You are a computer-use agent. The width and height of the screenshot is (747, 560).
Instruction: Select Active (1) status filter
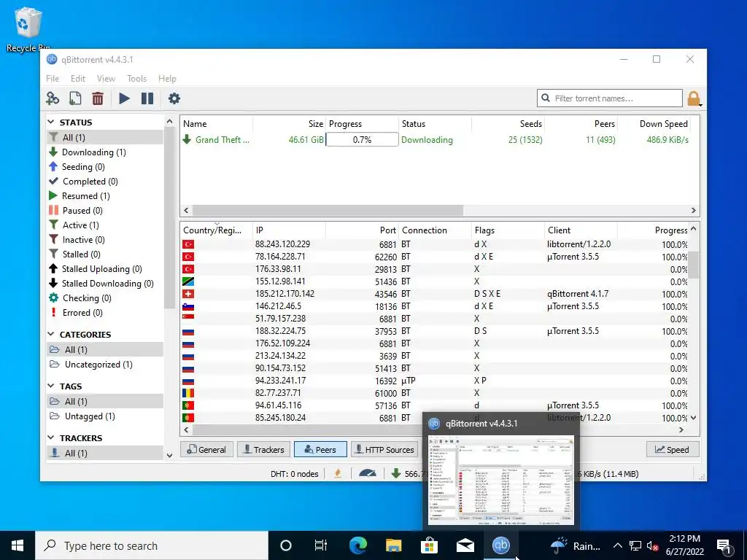105,225
